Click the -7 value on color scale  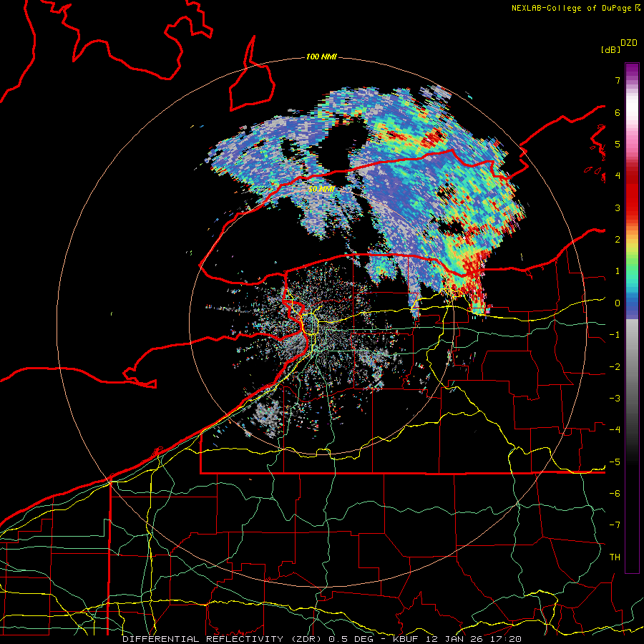615,525
